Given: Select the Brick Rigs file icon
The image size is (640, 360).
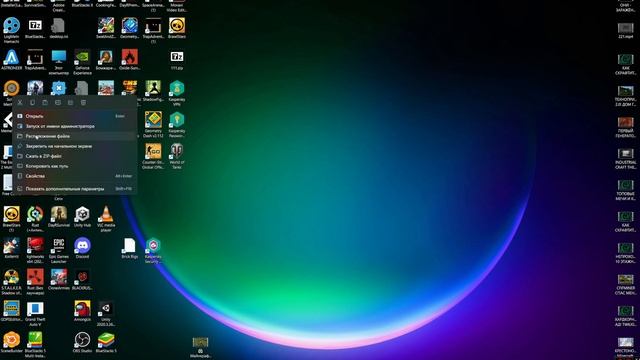Looking at the screenshot, I should (x=129, y=248).
